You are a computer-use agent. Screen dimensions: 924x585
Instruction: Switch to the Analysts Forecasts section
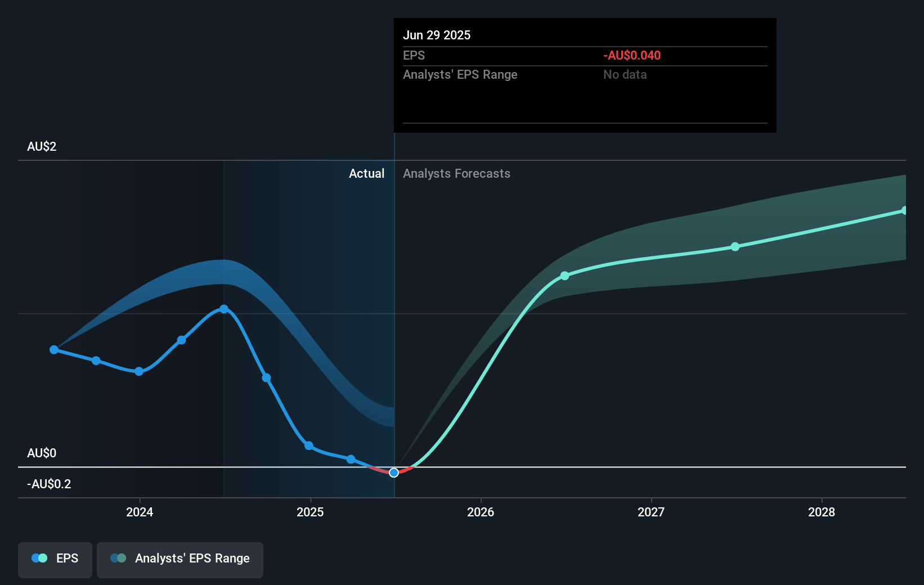pyautogui.click(x=456, y=173)
